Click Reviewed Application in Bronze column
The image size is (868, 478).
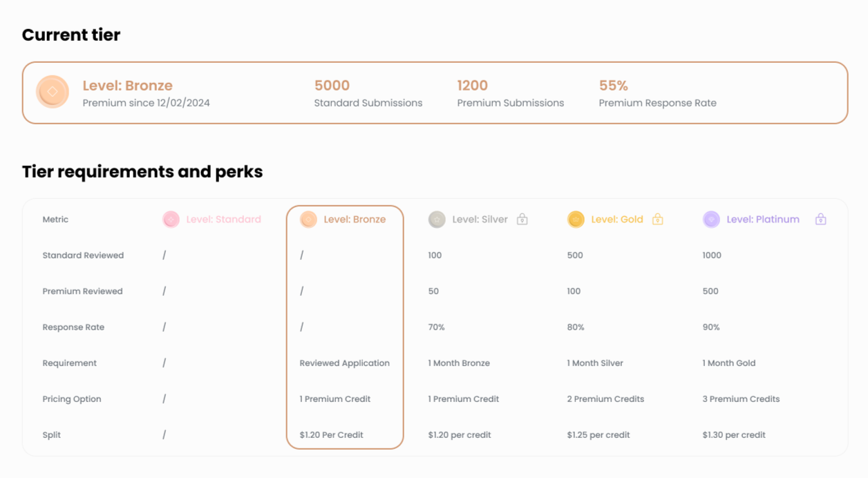tap(344, 363)
